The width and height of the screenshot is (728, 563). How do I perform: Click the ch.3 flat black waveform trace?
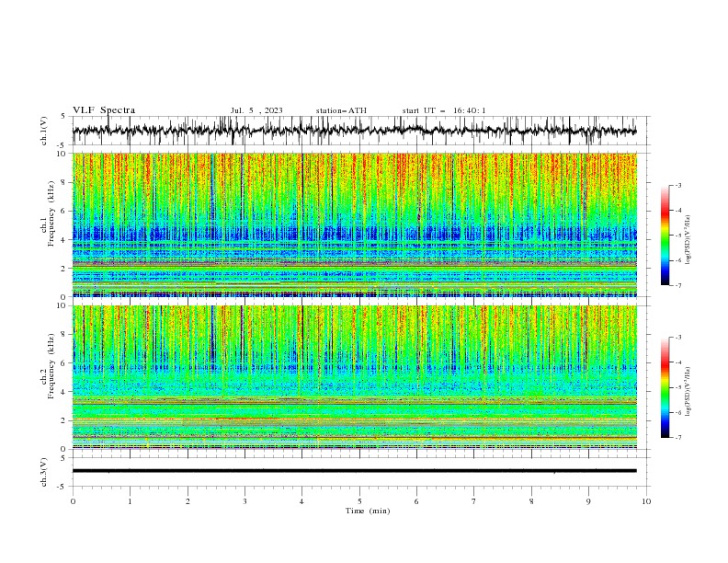click(354, 471)
